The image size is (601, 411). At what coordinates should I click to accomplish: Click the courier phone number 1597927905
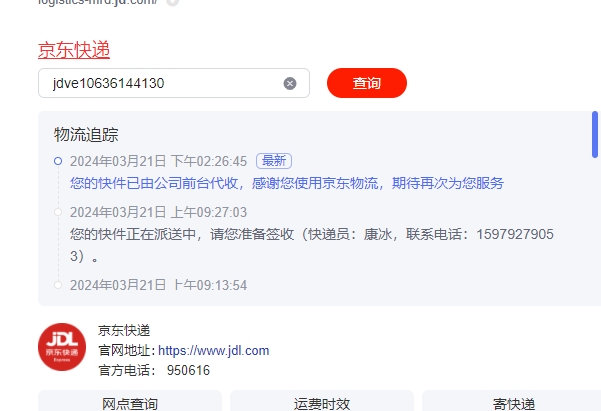tap(515, 234)
